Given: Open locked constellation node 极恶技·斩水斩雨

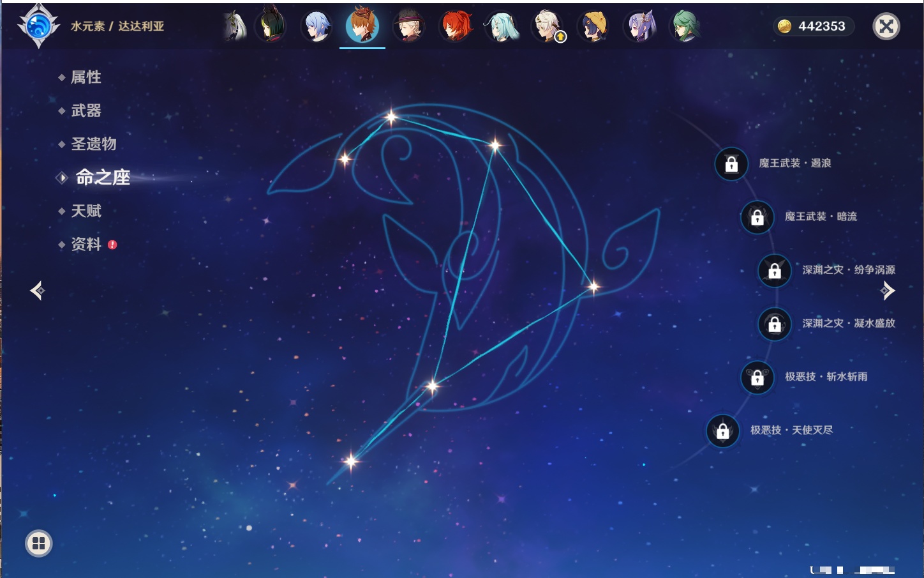Looking at the screenshot, I should click(757, 377).
